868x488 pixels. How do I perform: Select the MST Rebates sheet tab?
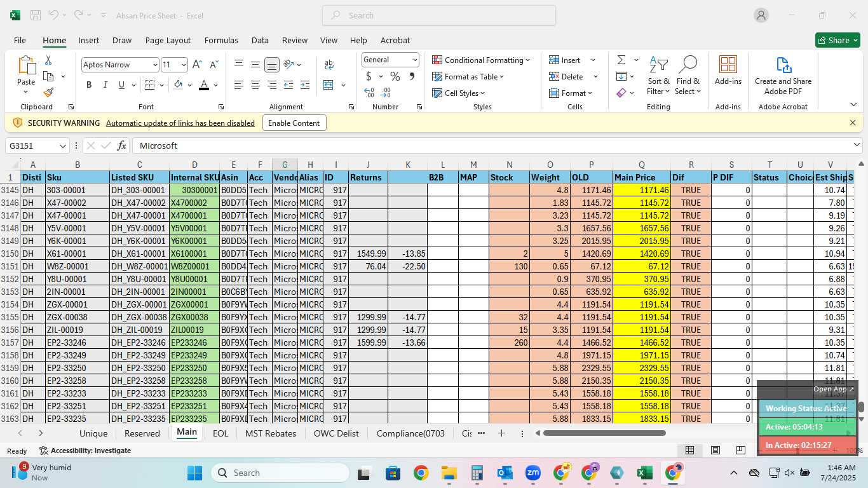pyautogui.click(x=271, y=433)
